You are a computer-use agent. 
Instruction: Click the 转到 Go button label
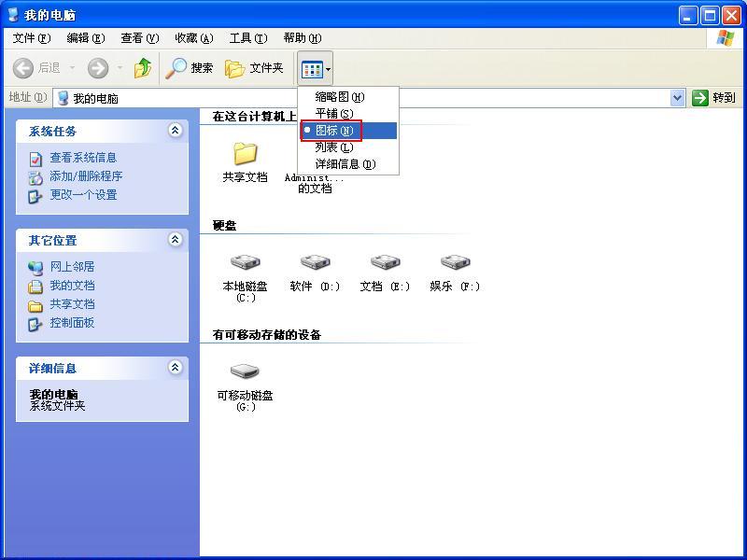(x=725, y=98)
